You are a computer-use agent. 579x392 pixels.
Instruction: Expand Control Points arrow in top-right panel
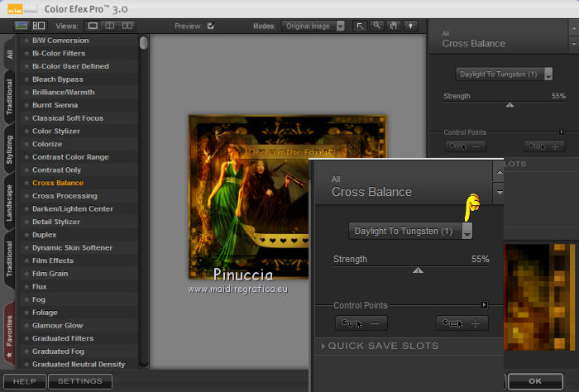pos(562,131)
